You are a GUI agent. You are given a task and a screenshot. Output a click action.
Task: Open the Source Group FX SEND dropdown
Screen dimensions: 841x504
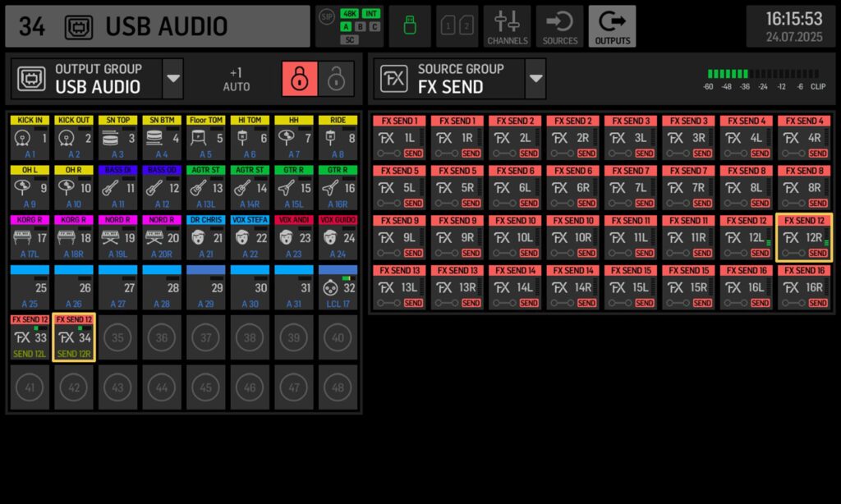tap(535, 79)
